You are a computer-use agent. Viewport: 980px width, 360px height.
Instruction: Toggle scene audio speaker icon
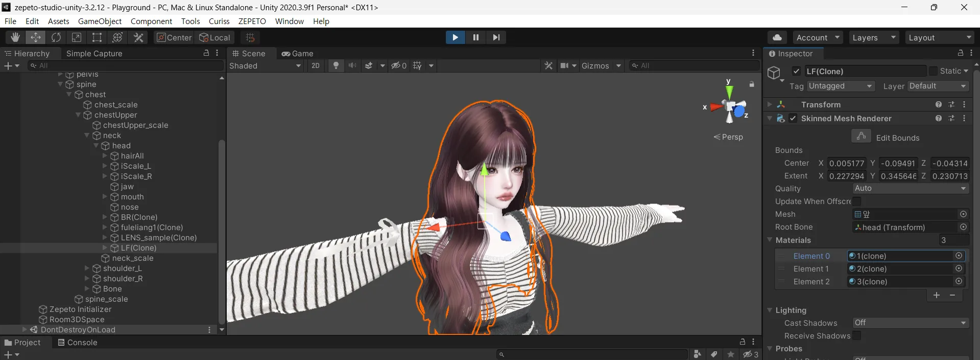click(352, 65)
